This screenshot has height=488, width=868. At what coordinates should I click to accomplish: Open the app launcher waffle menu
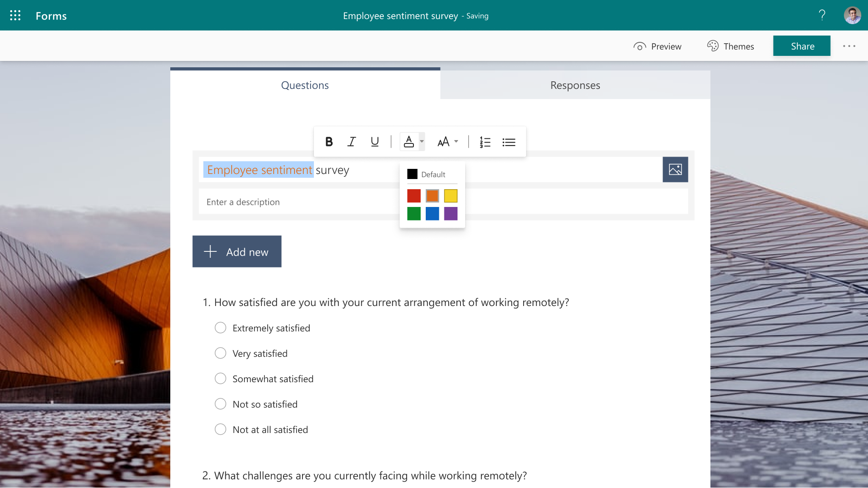click(15, 16)
